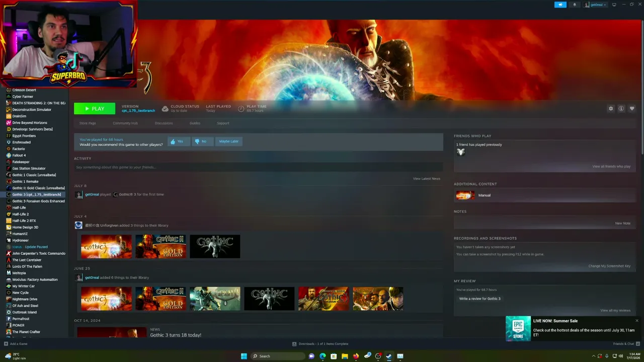This screenshot has height=362, width=644.
Task: Click Change My Screenshot Key
Action: pyautogui.click(x=609, y=266)
